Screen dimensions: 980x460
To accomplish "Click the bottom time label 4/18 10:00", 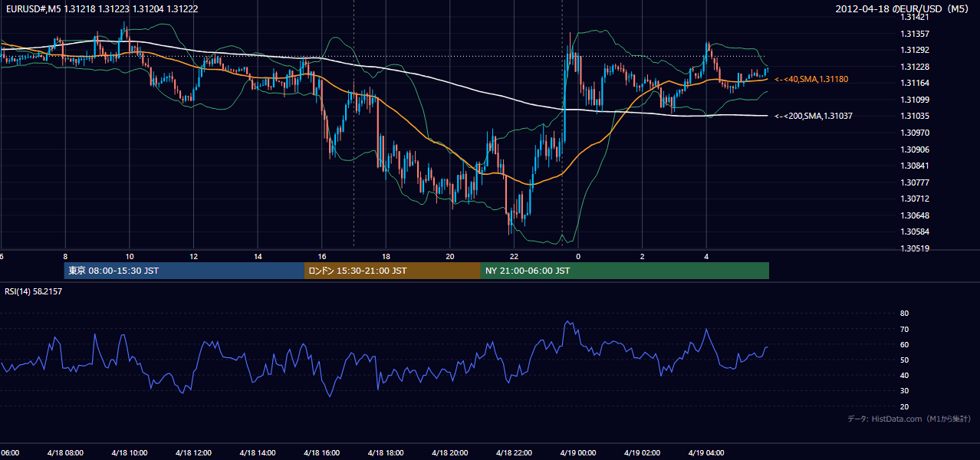I will pos(129,452).
